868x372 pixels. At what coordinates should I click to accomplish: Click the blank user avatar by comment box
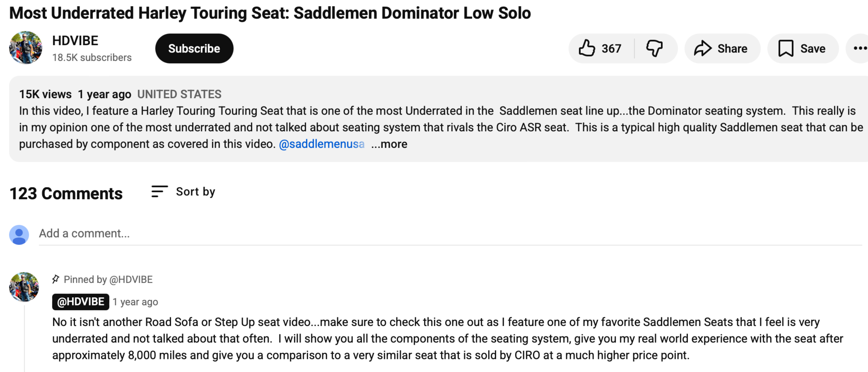click(19, 235)
